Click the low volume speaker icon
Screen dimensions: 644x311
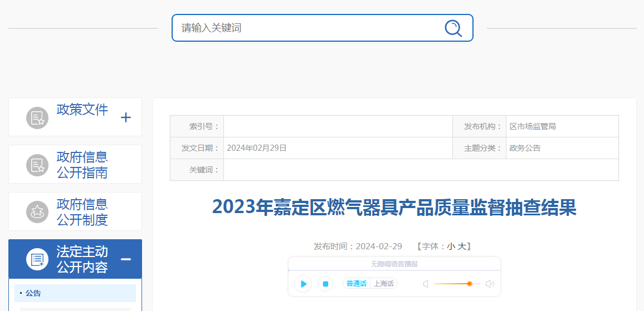tap(426, 284)
